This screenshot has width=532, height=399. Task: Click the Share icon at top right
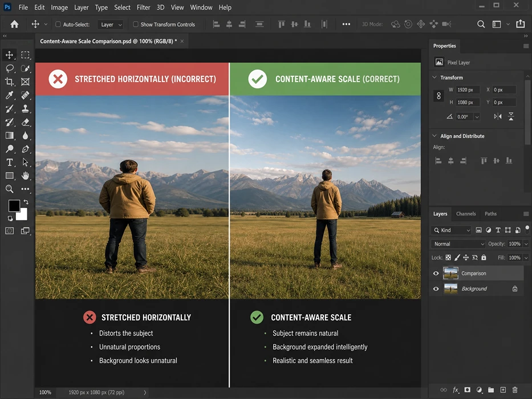point(520,24)
